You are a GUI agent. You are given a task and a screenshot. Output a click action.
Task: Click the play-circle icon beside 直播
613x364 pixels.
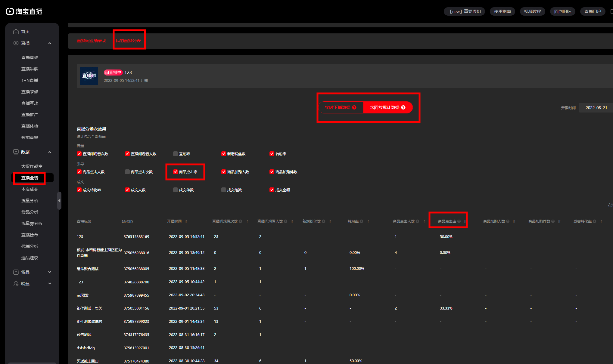pyautogui.click(x=16, y=43)
